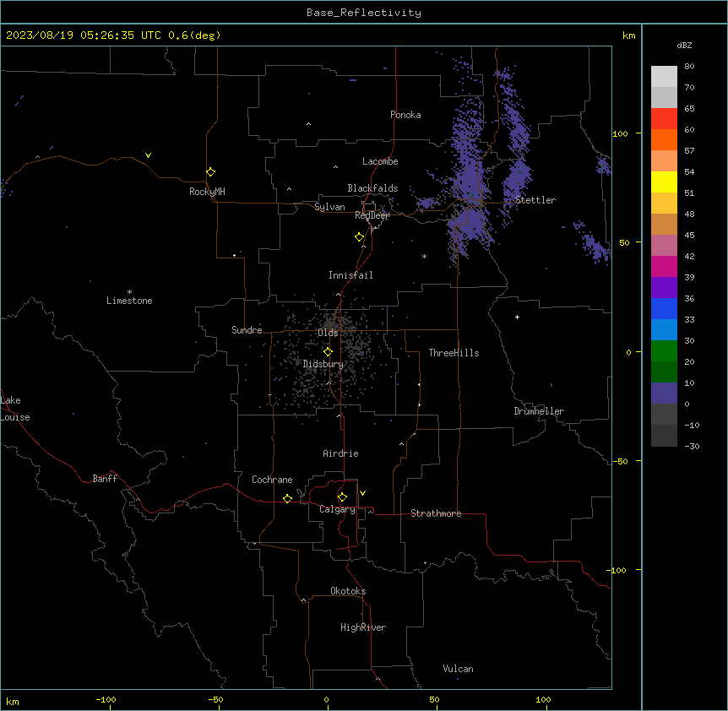Click the Limestone label
This screenshot has height=711, width=728.
(x=129, y=301)
